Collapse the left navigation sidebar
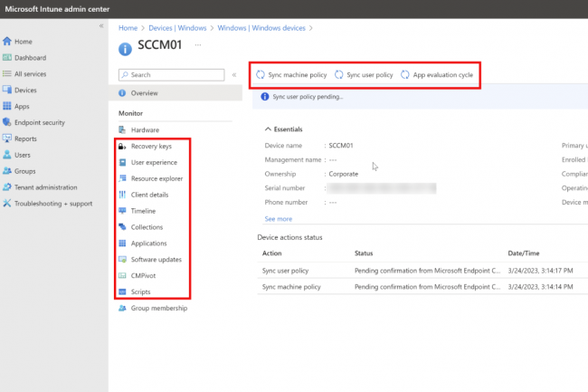The width and height of the screenshot is (588, 392). (100, 26)
